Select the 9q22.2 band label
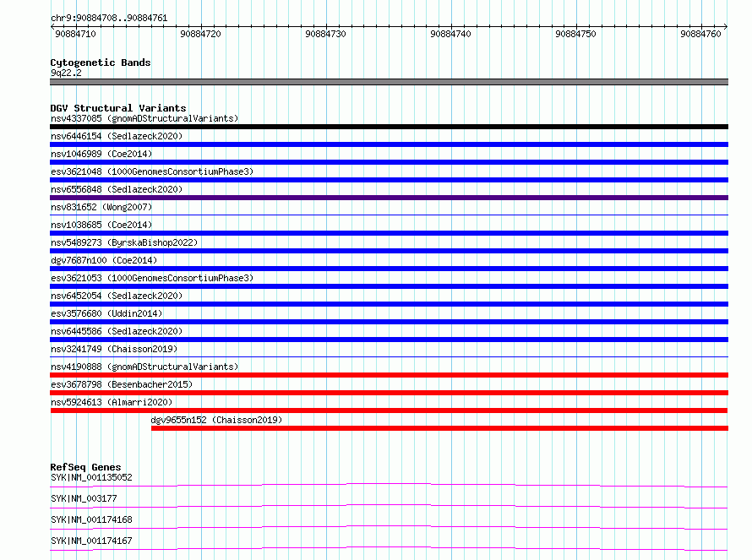 (66, 73)
